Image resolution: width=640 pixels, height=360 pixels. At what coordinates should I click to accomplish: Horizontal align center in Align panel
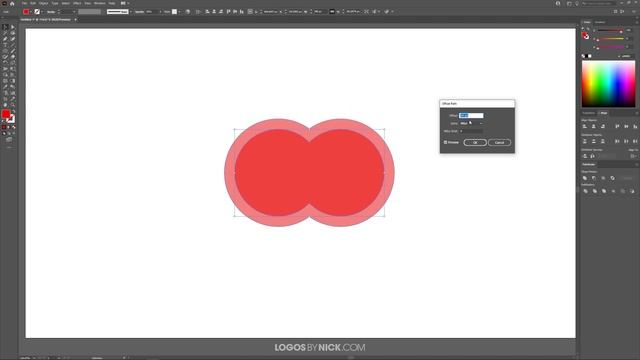593,126
